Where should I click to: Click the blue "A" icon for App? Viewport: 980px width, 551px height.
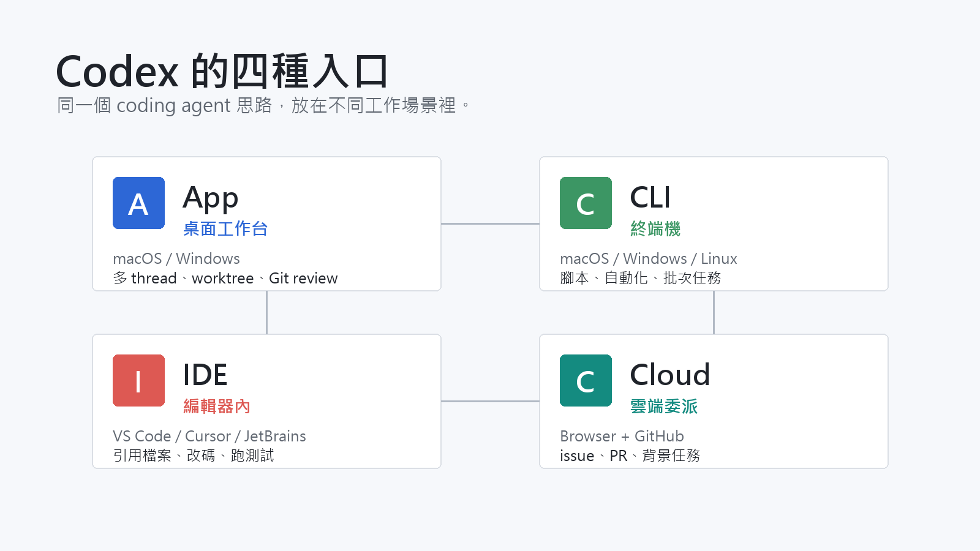tap(138, 203)
